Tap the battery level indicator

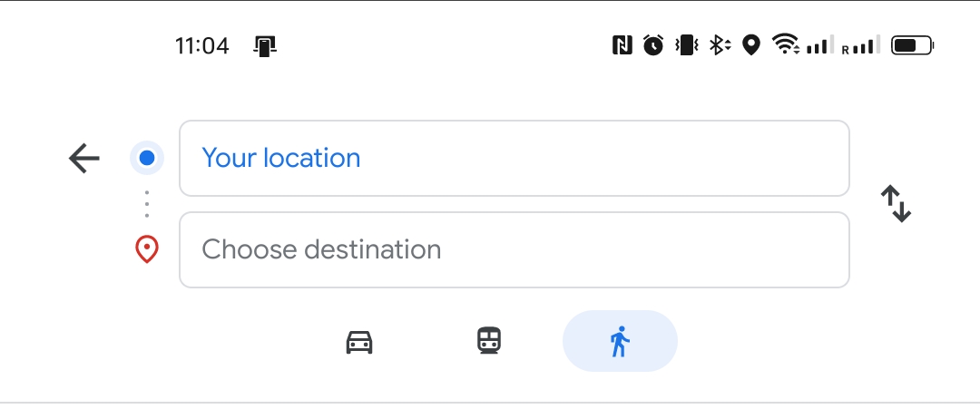click(912, 45)
